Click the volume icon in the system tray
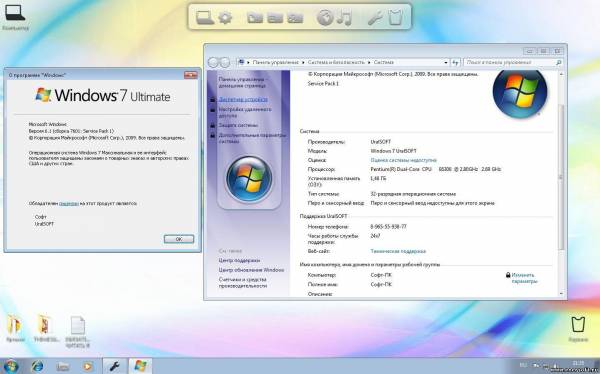The height and width of the screenshot is (374, 600). [x=555, y=366]
